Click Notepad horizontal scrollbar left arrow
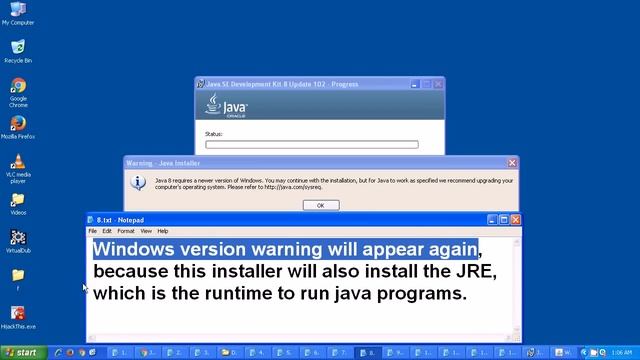Image resolution: width=640 pixels, height=360 pixels. click(91, 338)
